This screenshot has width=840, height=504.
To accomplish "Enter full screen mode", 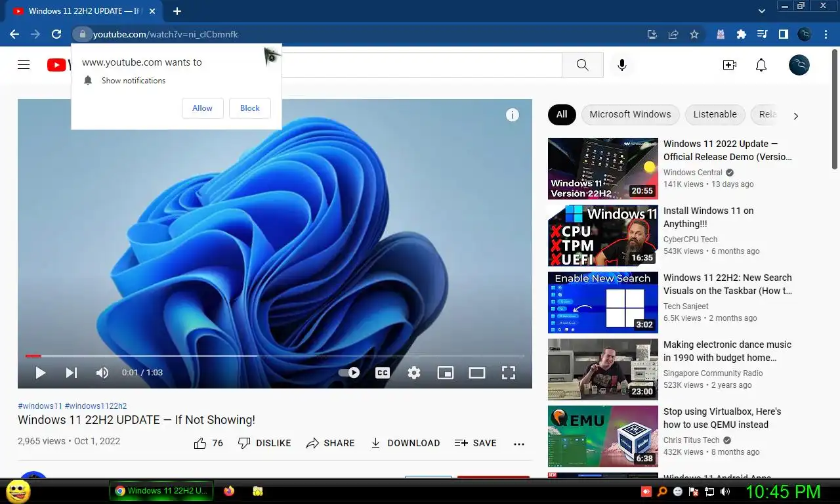I will [x=509, y=373].
